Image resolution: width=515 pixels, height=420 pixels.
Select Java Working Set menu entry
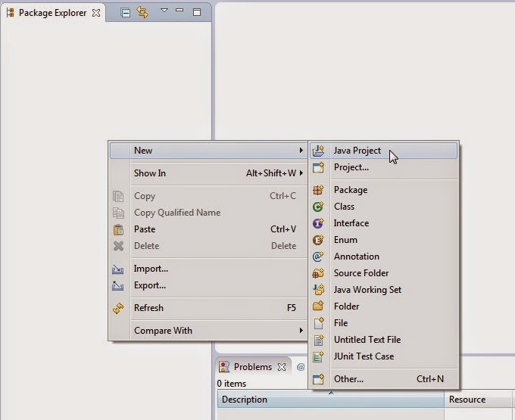pos(384,290)
